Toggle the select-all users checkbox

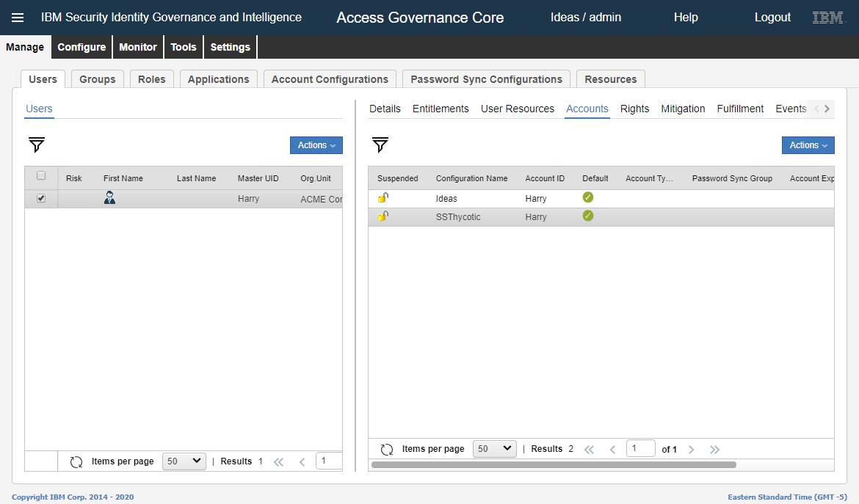coord(41,175)
